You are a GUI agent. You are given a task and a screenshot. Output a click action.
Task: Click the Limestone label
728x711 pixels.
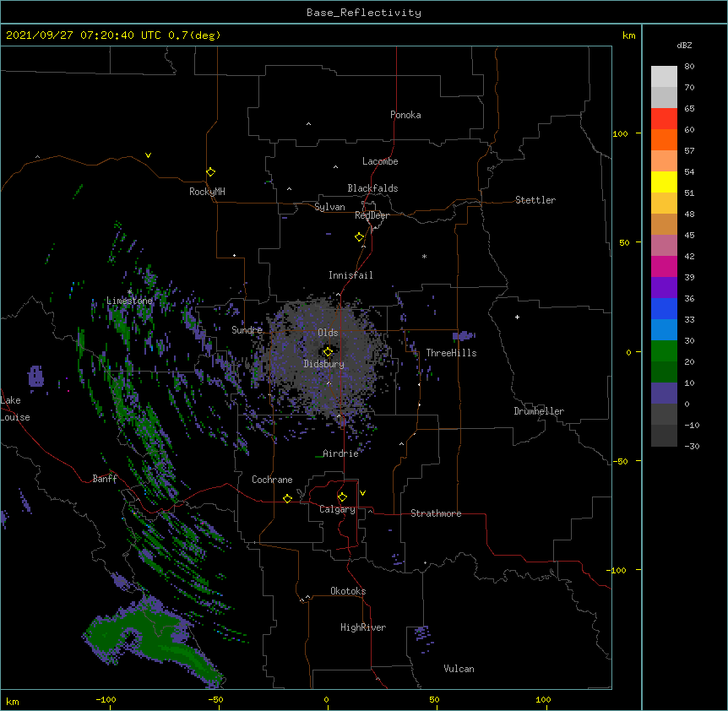tap(129, 301)
